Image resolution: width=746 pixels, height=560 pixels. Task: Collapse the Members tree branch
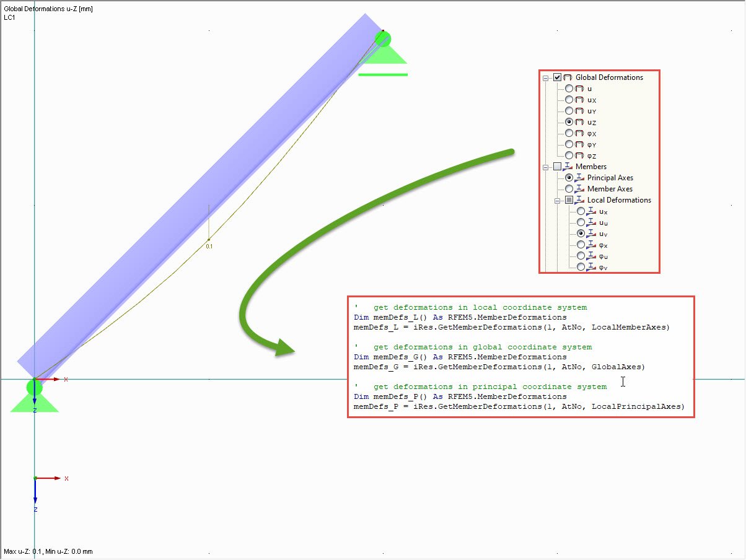(546, 166)
